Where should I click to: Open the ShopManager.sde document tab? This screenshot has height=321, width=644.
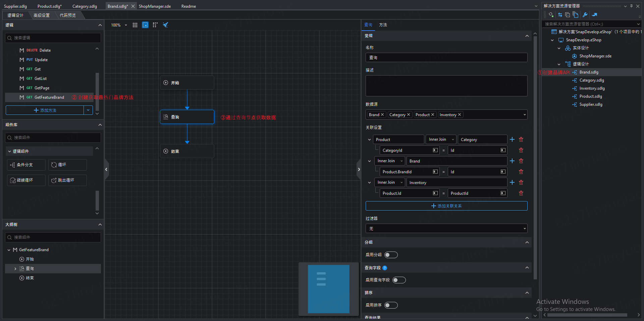pos(155,6)
